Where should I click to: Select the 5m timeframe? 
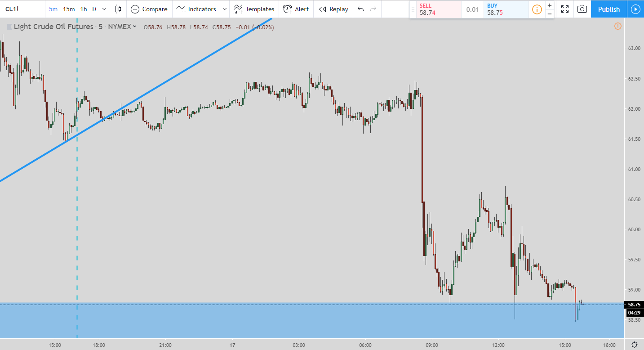coord(53,9)
